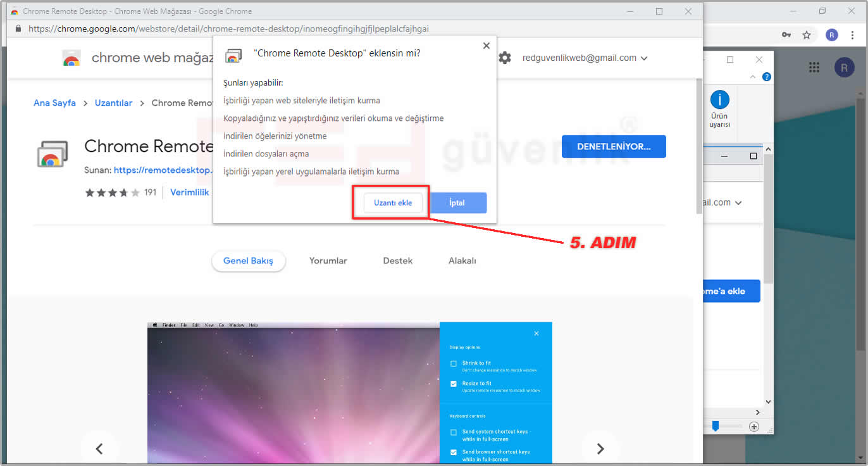The width and height of the screenshot is (868, 466).
Task: Click scroll-down arrow in middle window
Action: coord(768,401)
